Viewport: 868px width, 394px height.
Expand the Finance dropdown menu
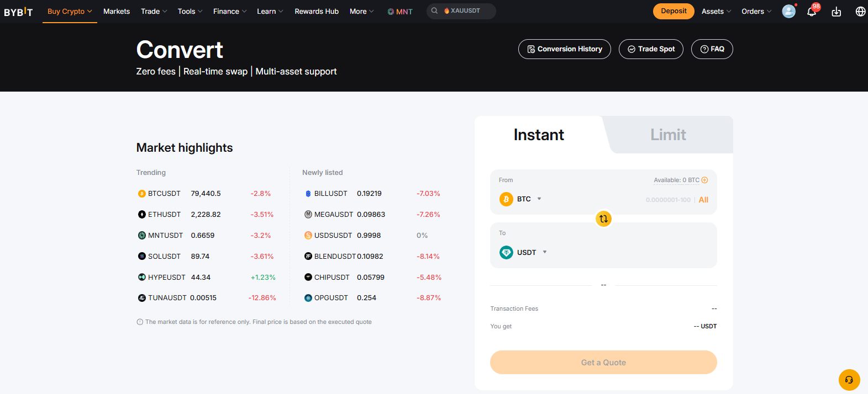pyautogui.click(x=230, y=11)
